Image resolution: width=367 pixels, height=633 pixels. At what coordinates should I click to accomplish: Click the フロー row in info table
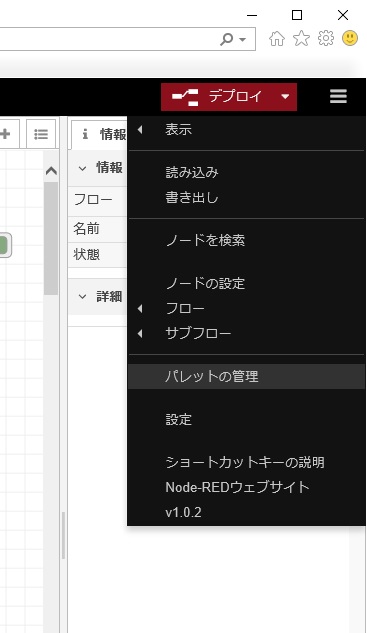click(x=98, y=200)
